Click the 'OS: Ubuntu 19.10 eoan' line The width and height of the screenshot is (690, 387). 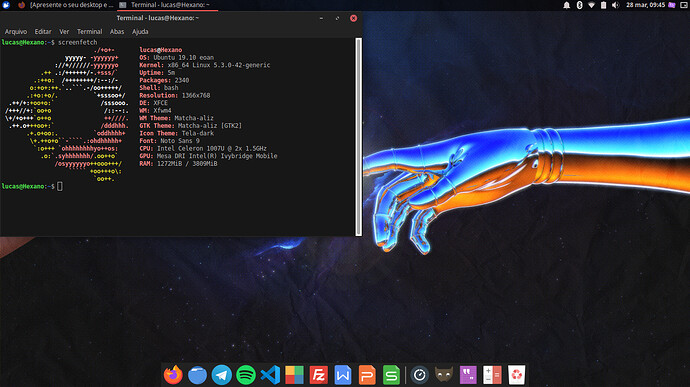point(176,57)
